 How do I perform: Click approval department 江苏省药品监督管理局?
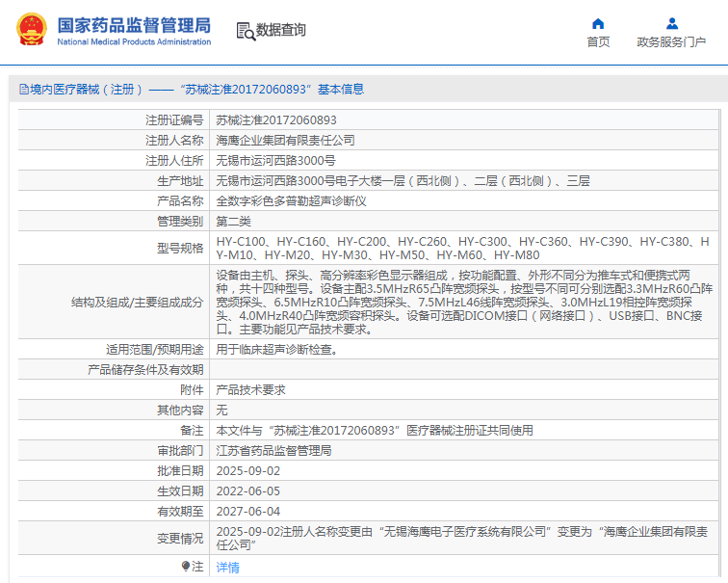[273, 450]
